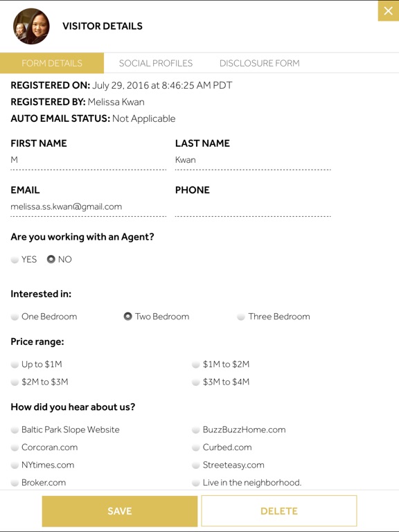Click the visitor profile photo
The width and height of the screenshot is (399, 532).
click(31, 26)
